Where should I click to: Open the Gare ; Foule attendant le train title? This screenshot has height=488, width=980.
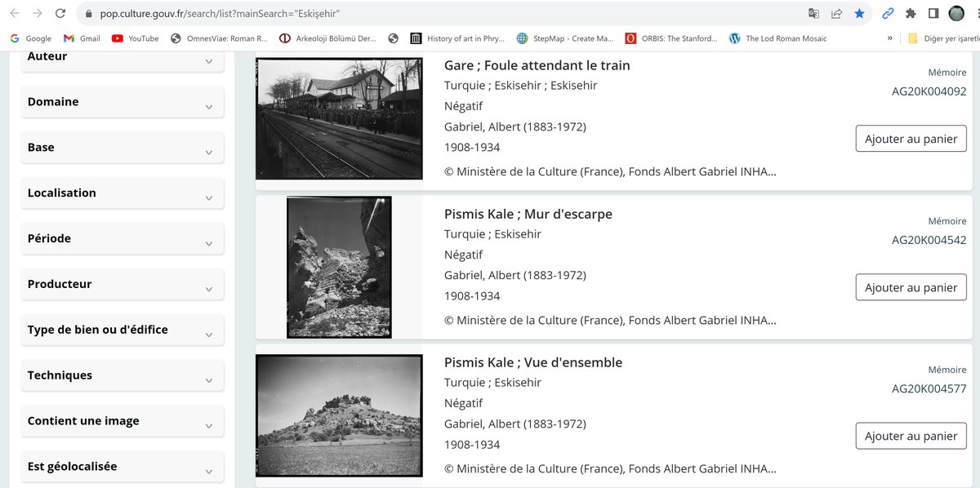coord(537,65)
